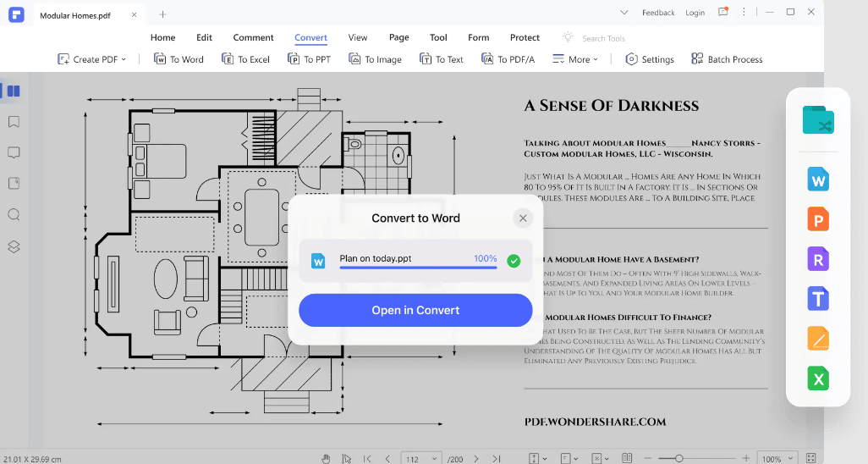868x464 pixels.
Task: Click the Open in Convert button
Action: (x=415, y=310)
